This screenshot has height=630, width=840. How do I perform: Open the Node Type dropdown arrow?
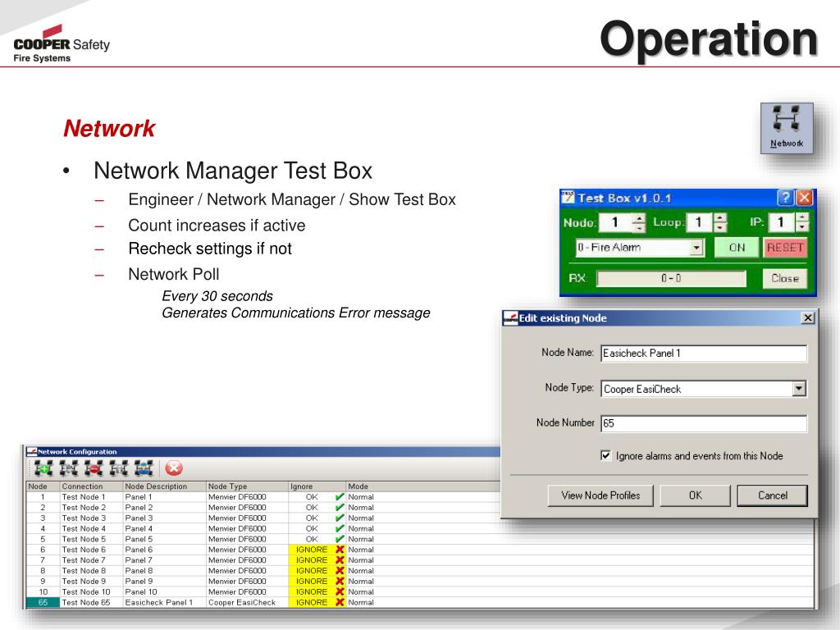tap(799, 388)
